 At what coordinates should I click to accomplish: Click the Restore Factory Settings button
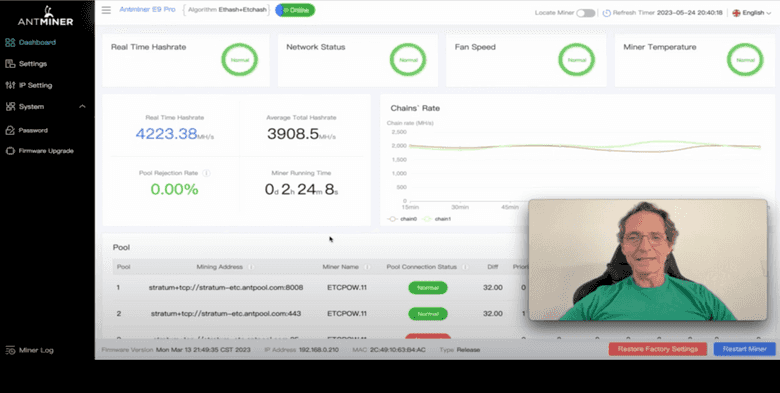pyautogui.click(x=658, y=349)
